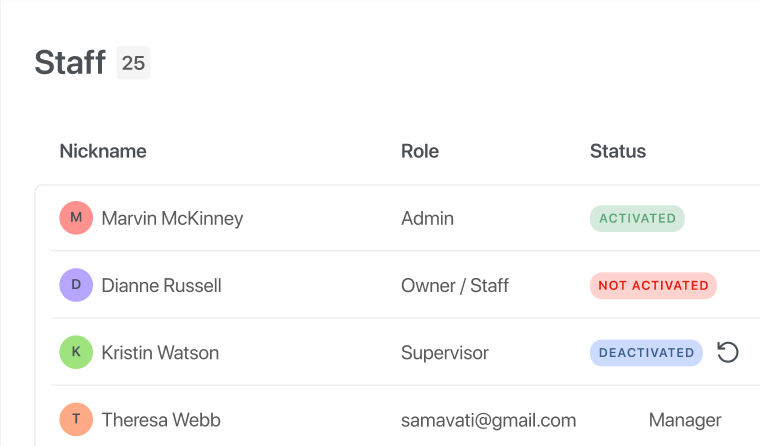The image size is (760, 446).
Task: Click the Supervisor role cell
Action: pos(445,352)
